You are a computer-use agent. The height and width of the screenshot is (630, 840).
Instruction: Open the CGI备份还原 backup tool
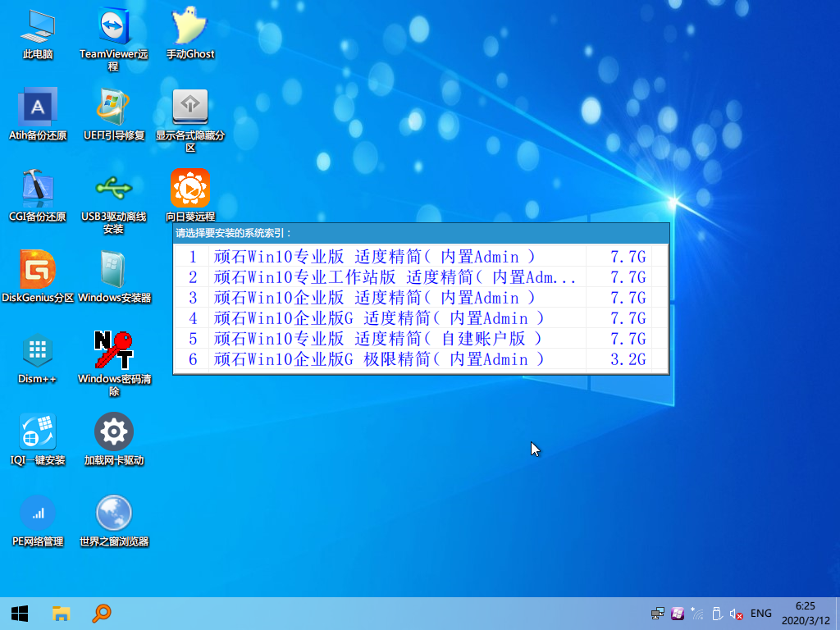point(38,189)
